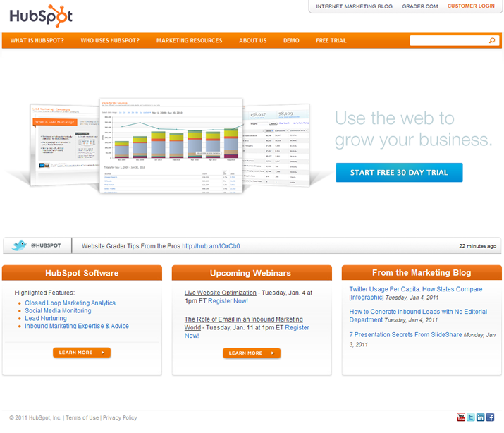The width and height of the screenshot is (504, 433).
Task: Select Free Trial in navigation bar
Action: pyautogui.click(x=331, y=40)
